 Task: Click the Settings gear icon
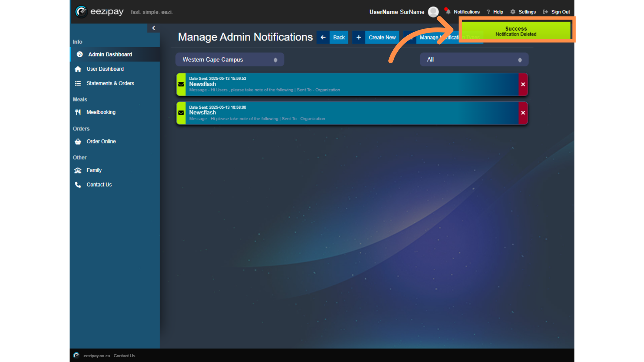pos(513,12)
